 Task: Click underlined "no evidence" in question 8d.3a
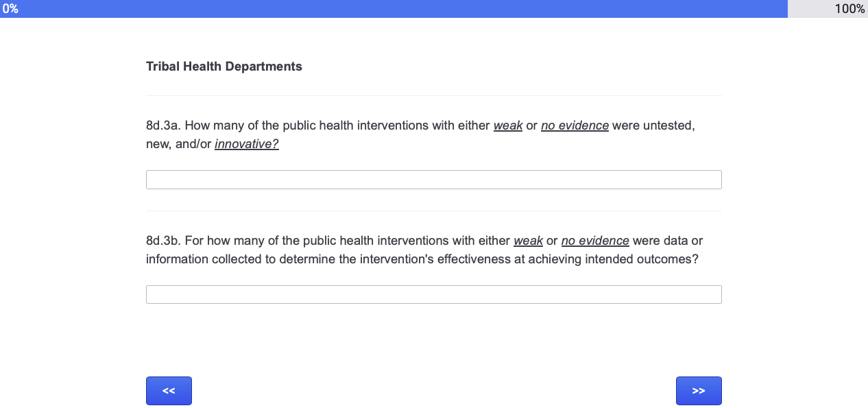click(x=575, y=126)
